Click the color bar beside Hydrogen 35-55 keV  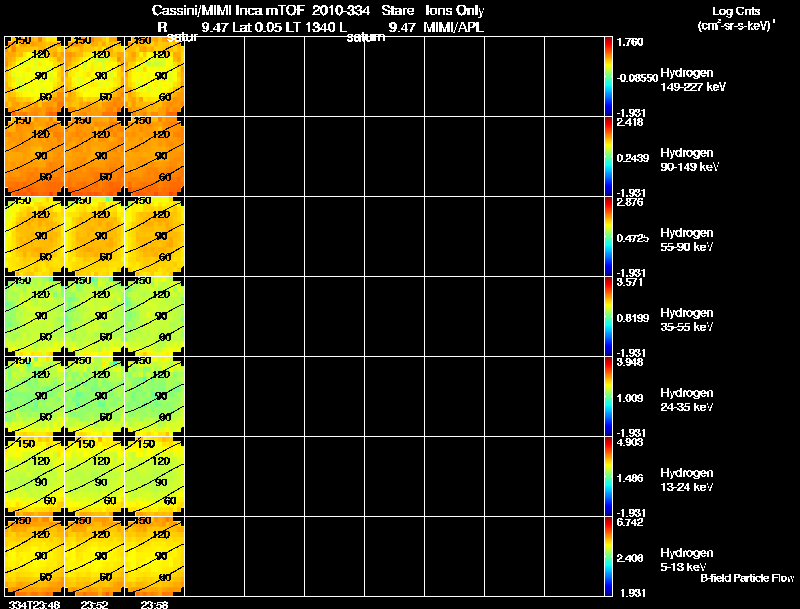608,316
